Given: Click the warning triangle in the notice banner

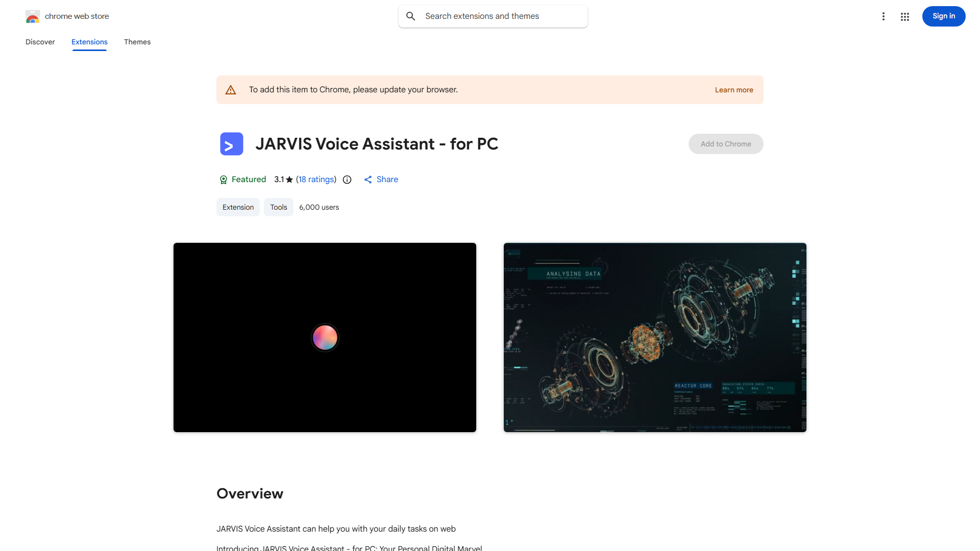Looking at the screenshot, I should [x=231, y=89].
